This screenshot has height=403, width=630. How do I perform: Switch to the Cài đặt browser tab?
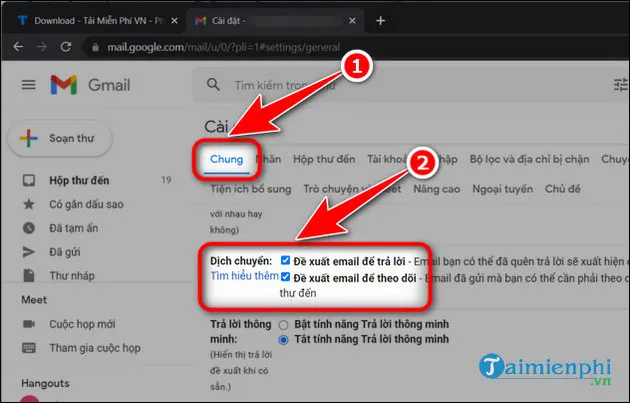[275, 20]
